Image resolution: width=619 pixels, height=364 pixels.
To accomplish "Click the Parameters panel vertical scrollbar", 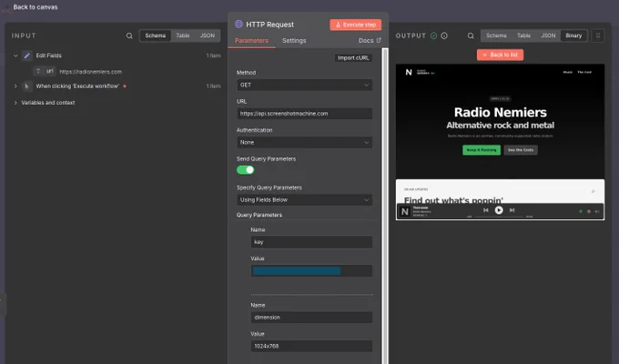I will pos(385,206).
